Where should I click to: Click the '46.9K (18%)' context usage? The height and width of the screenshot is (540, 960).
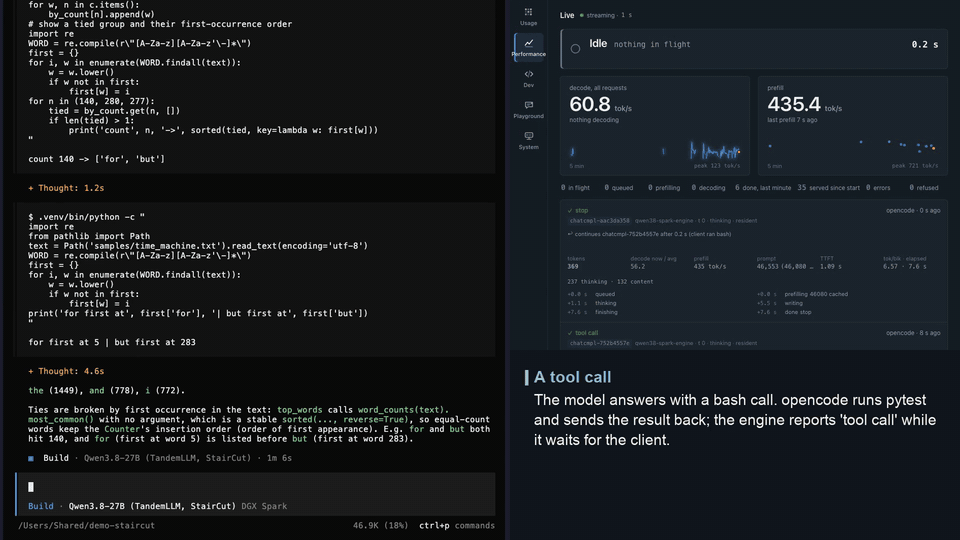(380, 525)
